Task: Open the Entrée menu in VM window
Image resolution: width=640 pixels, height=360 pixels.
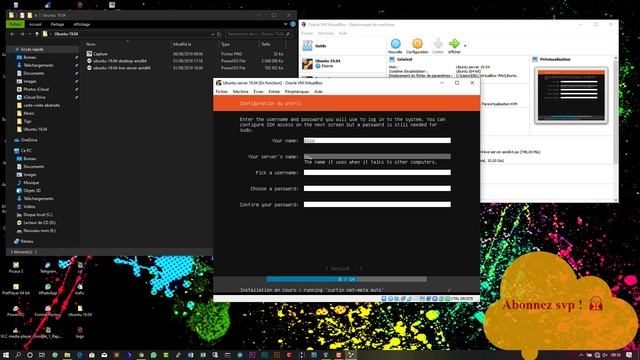Action: pos(274,91)
